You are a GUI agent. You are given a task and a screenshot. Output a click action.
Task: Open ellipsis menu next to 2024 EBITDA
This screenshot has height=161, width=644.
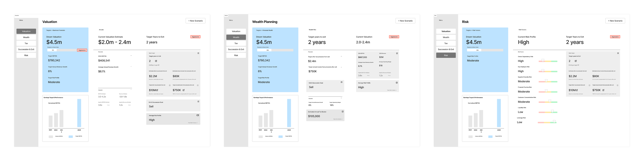[x=131, y=56]
